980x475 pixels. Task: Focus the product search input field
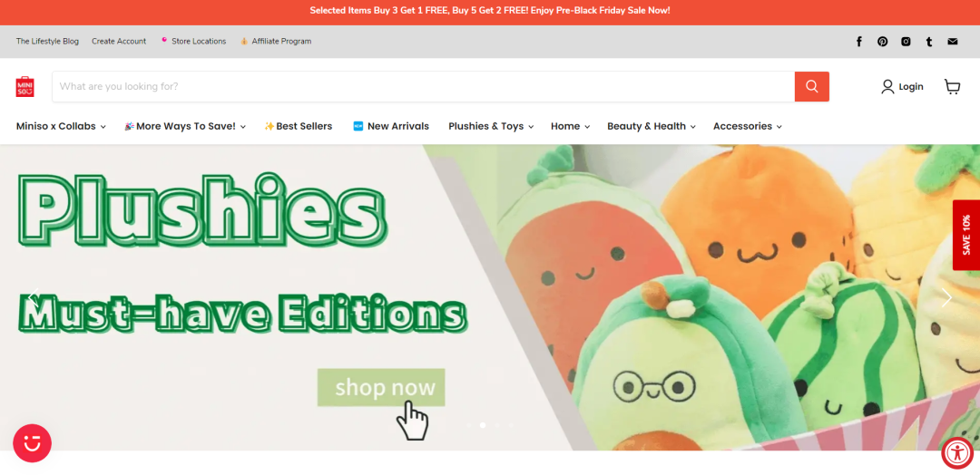[423, 86]
